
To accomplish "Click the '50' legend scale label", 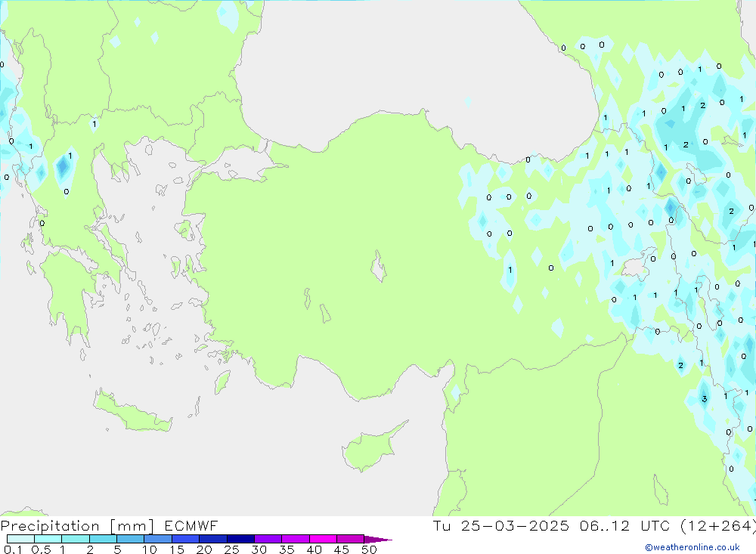I will (369, 549).
